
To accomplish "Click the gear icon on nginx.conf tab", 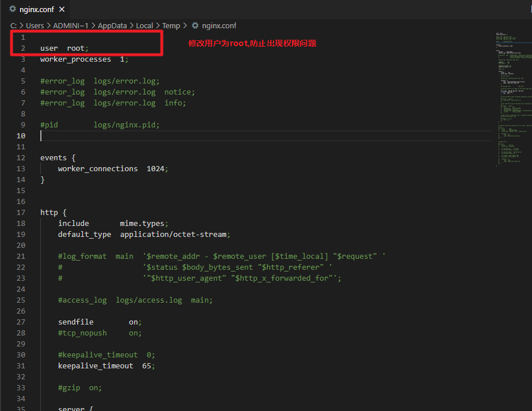I will click(x=13, y=9).
